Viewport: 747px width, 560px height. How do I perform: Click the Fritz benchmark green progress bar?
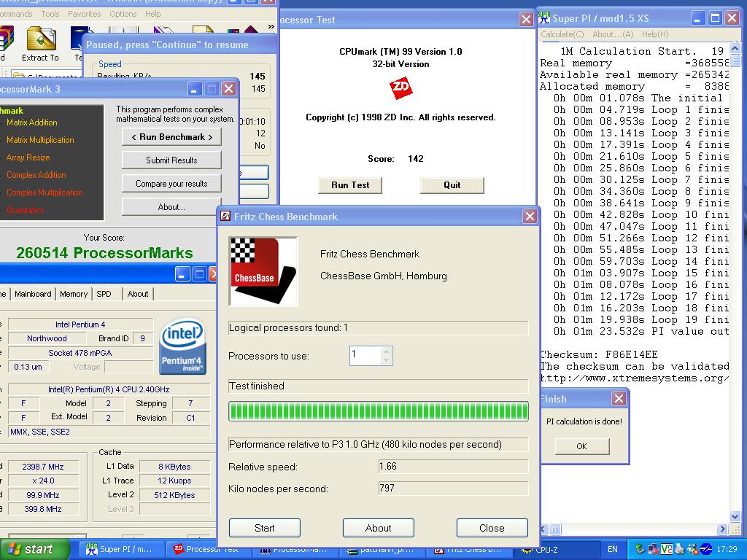click(379, 411)
